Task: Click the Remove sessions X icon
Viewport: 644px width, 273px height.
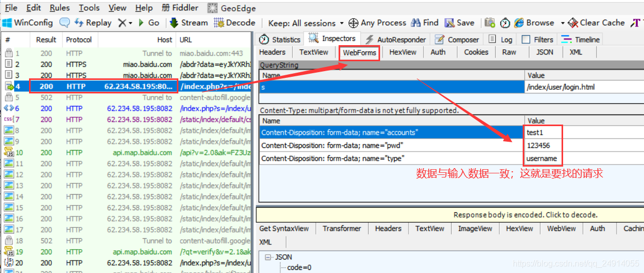Action: 121,23
